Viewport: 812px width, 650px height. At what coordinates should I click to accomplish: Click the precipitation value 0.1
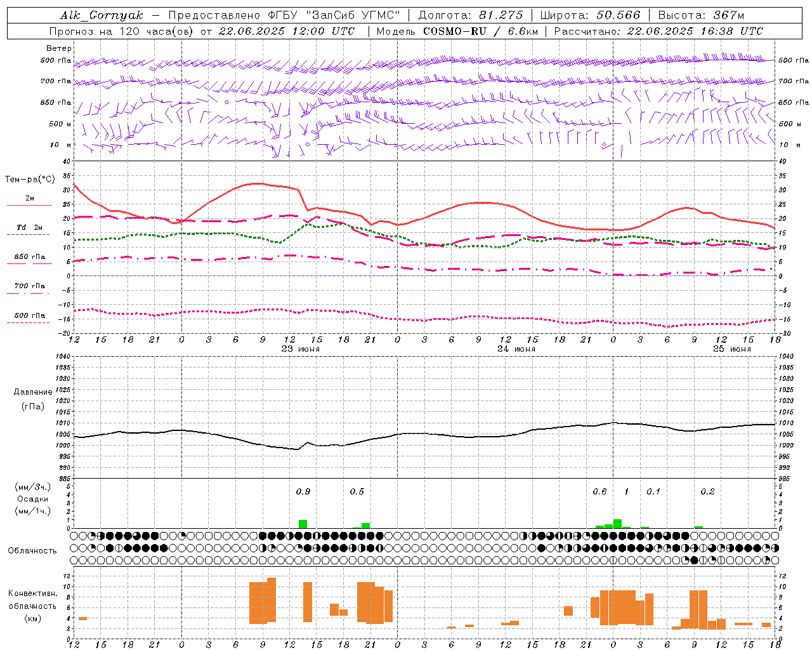pyautogui.click(x=653, y=491)
